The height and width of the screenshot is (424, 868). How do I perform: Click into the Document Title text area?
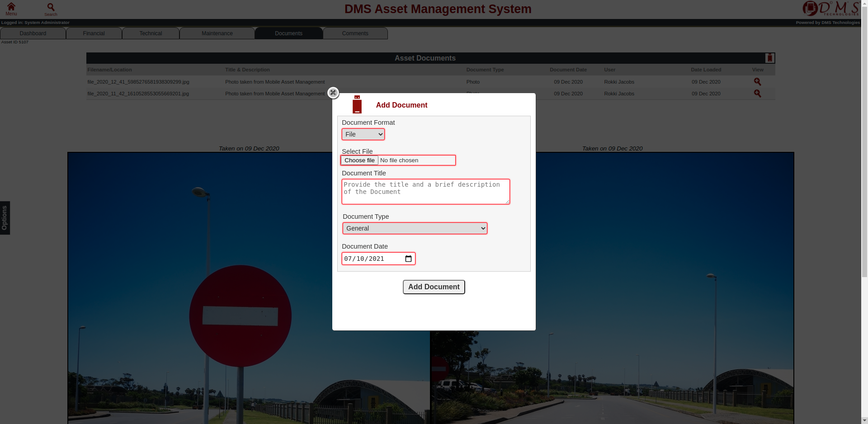[x=425, y=192]
